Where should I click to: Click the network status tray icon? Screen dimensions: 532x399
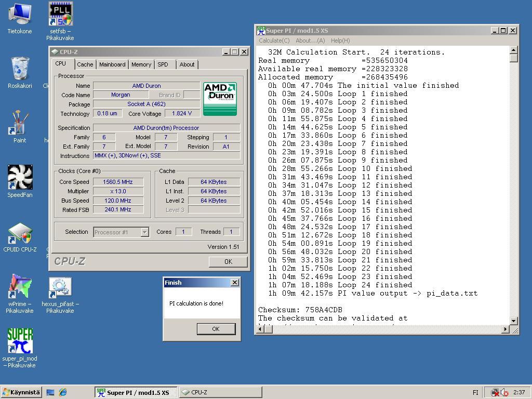[495, 393]
